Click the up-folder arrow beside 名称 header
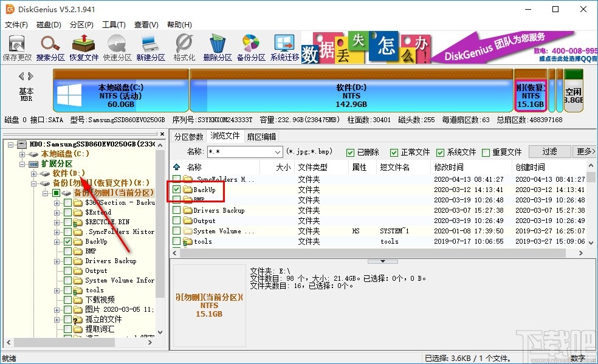 177,167
